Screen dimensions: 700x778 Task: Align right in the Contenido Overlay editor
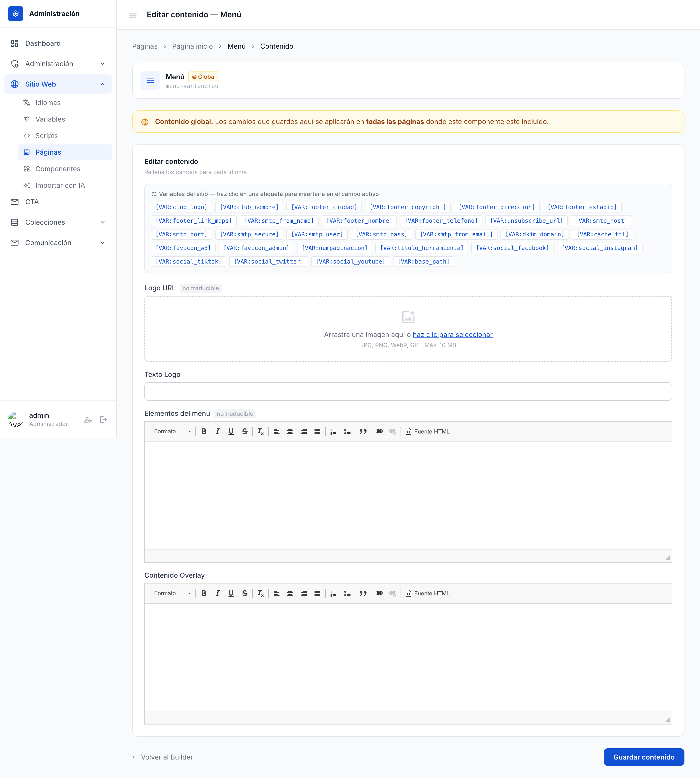pyautogui.click(x=304, y=593)
